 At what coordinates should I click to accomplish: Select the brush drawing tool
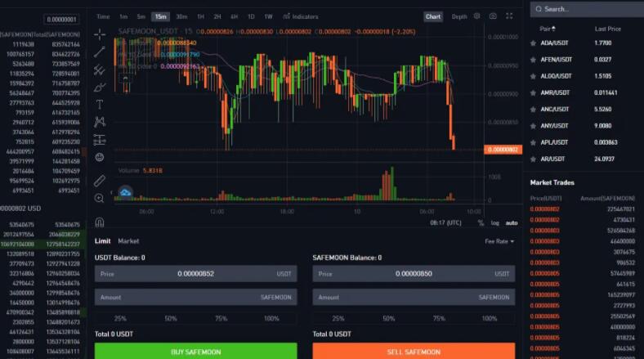[100, 88]
